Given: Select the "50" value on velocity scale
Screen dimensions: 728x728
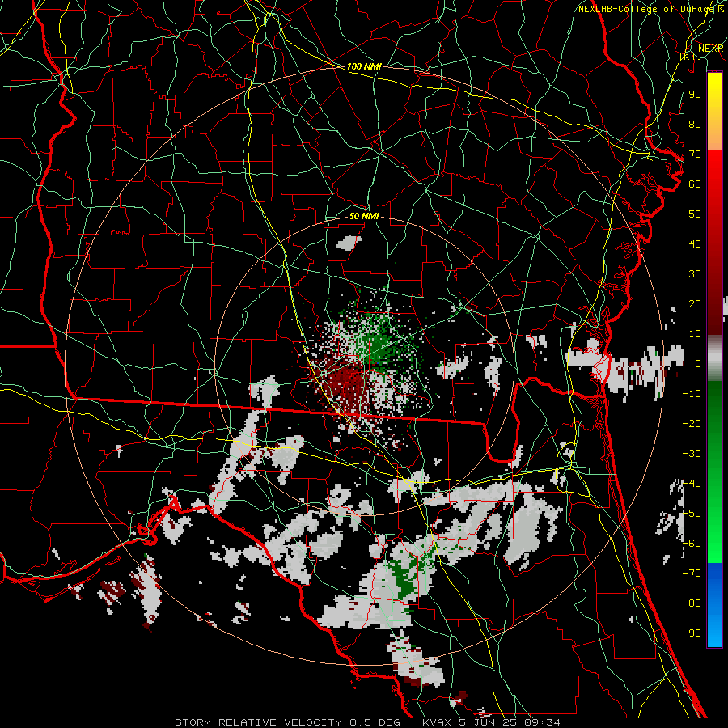Looking at the screenshot, I should coord(695,214).
